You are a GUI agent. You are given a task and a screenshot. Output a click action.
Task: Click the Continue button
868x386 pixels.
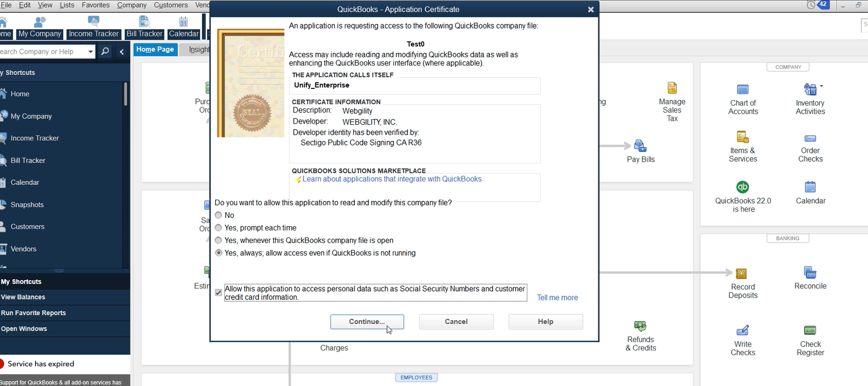[x=367, y=322]
